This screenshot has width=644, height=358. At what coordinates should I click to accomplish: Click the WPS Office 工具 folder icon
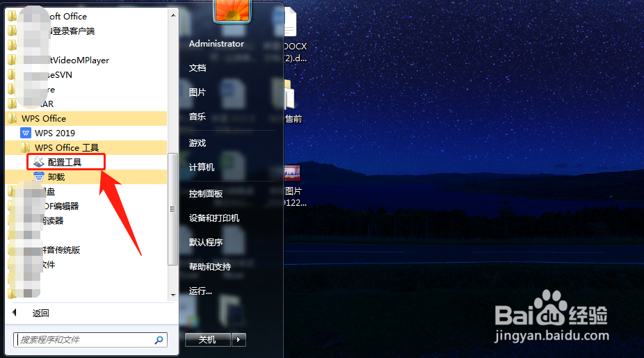(x=26, y=147)
